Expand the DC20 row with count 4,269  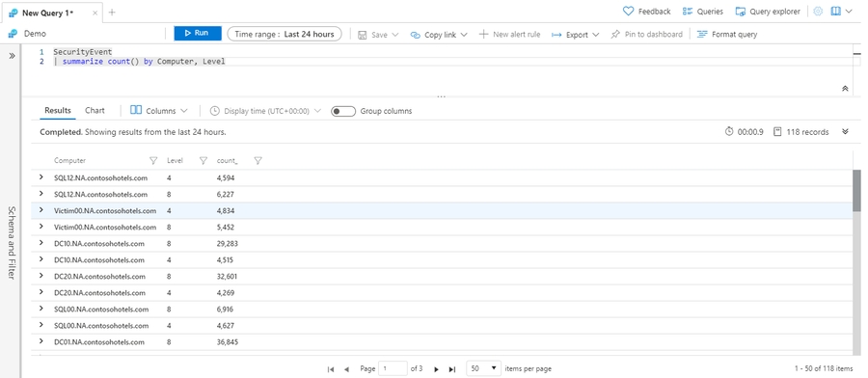click(x=41, y=292)
